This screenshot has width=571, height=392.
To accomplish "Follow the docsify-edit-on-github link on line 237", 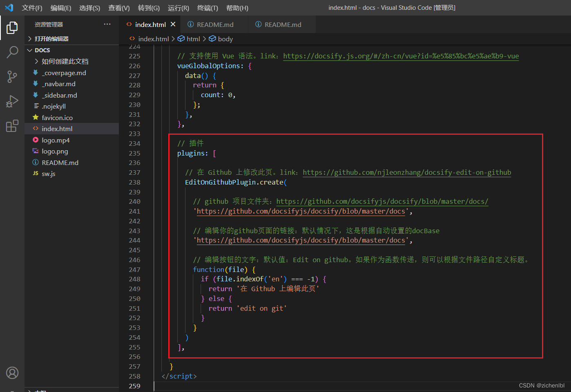I will tap(407, 172).
